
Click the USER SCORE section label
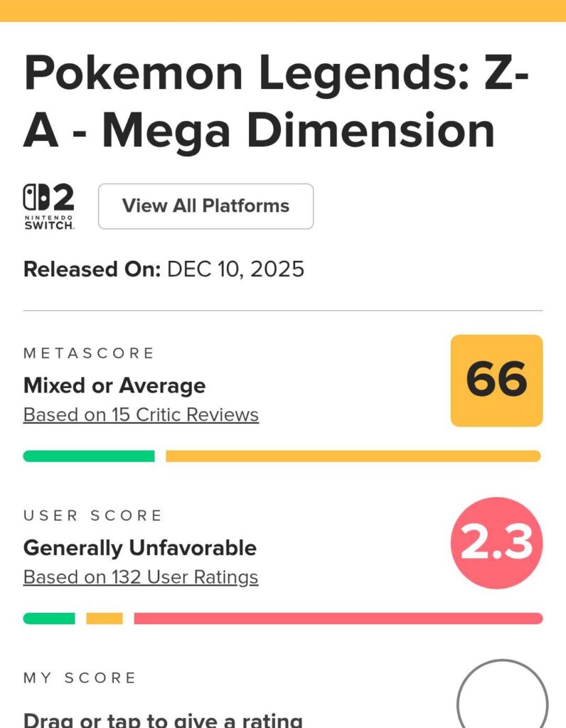tap(93, 515)
